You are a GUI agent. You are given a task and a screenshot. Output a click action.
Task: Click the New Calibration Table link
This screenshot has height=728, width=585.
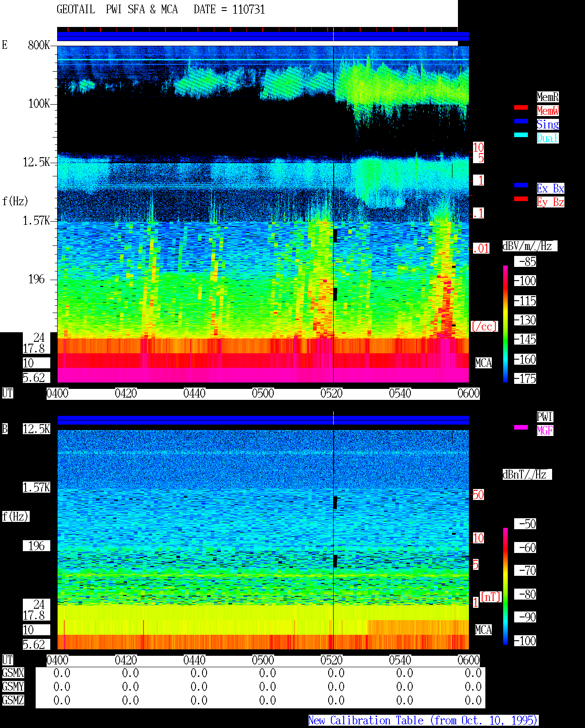point(423,720)
